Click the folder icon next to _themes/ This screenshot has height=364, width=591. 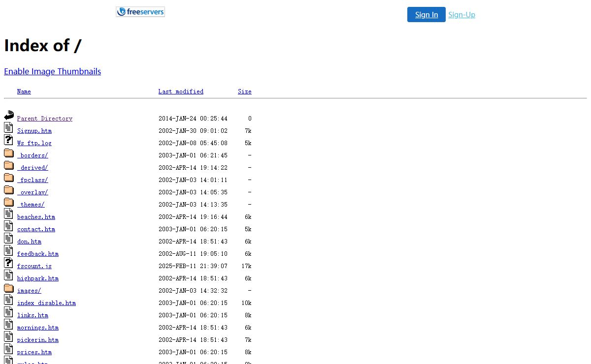9,202
